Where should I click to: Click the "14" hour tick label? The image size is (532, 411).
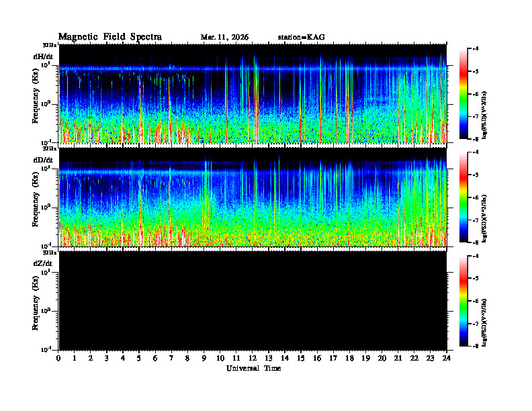[x=285, y=359]
